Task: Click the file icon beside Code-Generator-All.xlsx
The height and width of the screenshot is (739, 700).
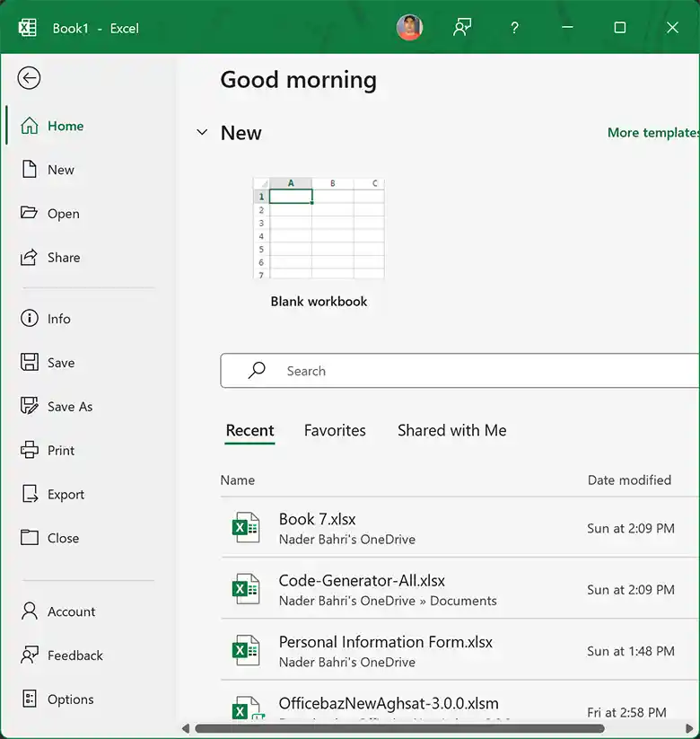Action: (x=246, y=589)
